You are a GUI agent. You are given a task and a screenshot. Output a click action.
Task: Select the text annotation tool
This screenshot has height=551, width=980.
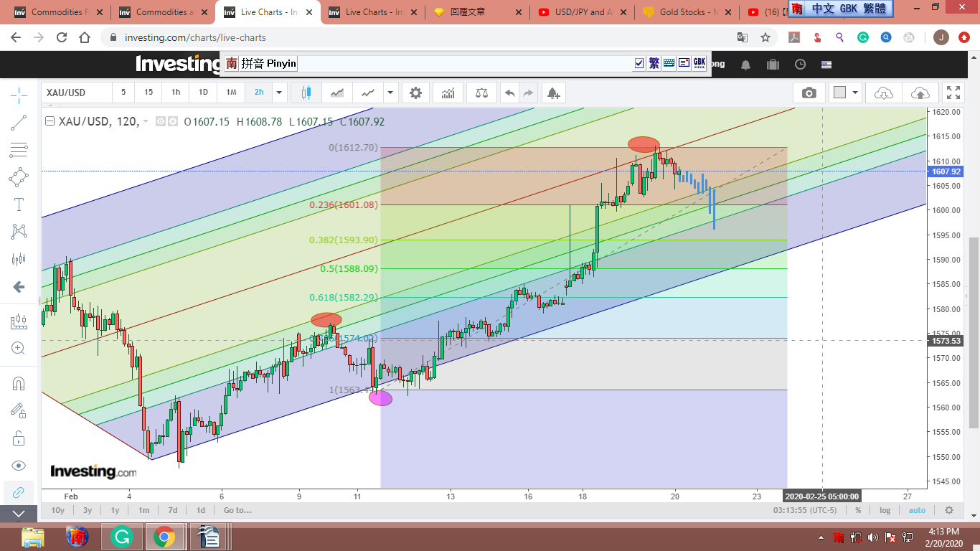(19, 204)
